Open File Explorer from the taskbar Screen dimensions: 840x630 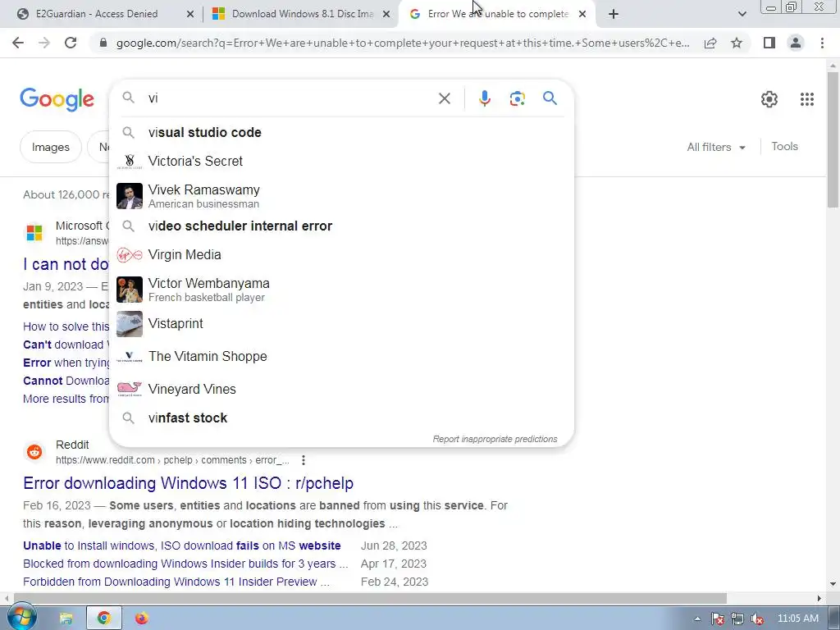pos(66,619)
